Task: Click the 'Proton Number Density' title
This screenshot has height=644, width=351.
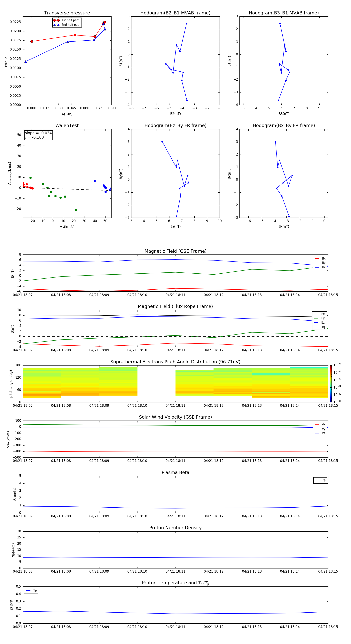Action: tap(175, 528)
